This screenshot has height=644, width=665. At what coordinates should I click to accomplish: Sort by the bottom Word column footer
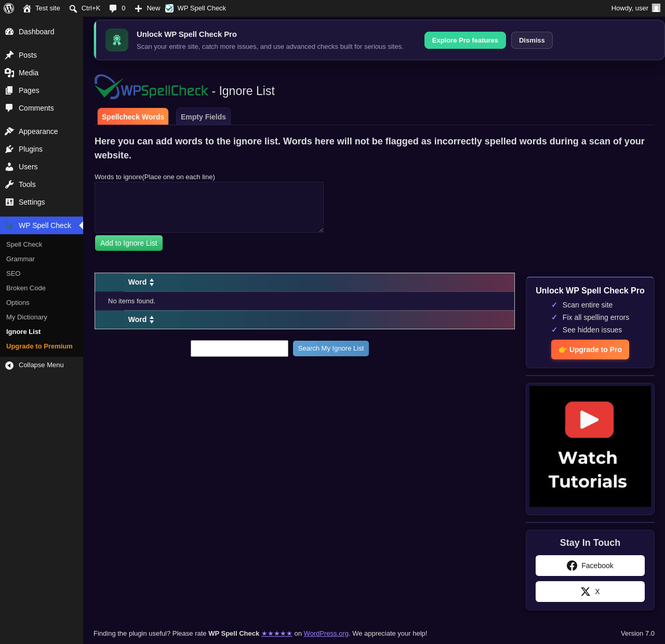pyautogui.click(x=141, y=319)
